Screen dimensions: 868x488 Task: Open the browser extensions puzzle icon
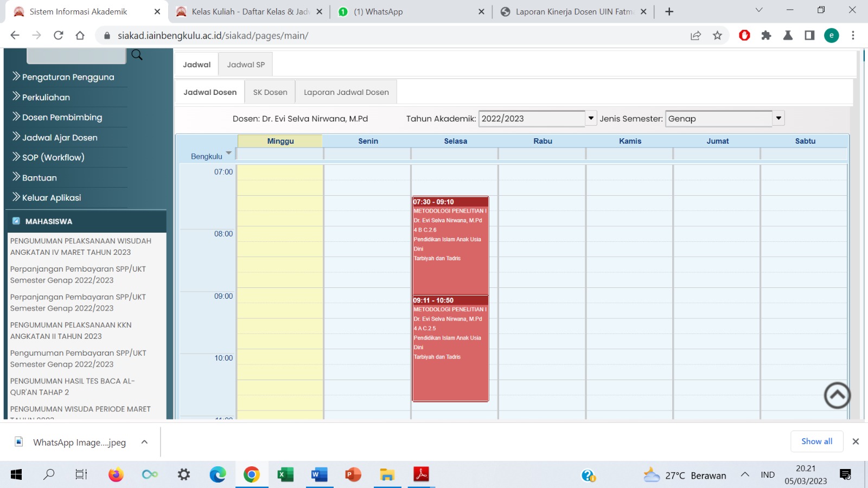coord(766,36)
